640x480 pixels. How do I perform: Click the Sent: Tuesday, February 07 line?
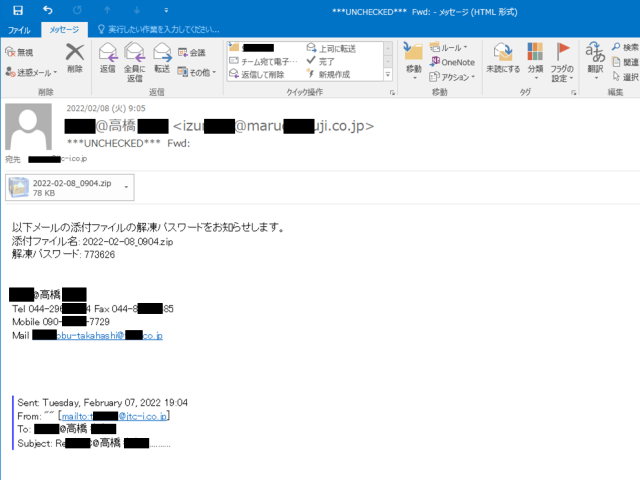(x=102, y=403)
